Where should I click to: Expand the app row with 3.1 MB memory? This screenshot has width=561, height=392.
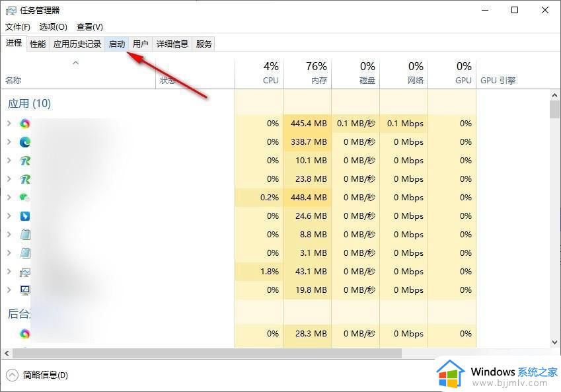[9, 253]
